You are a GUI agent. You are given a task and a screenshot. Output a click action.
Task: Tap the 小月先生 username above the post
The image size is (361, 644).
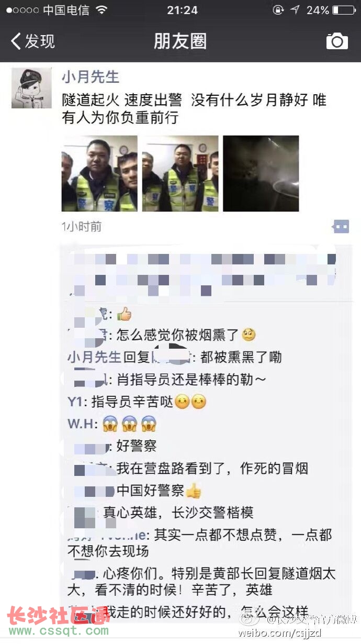(x=91, y=76)
